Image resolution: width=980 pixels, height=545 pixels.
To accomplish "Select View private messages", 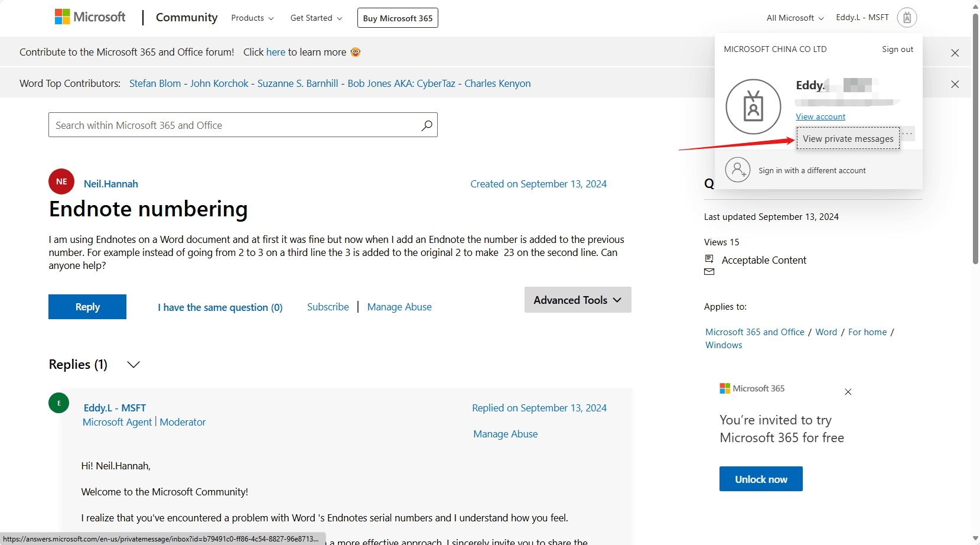I will tap(848, 138).
